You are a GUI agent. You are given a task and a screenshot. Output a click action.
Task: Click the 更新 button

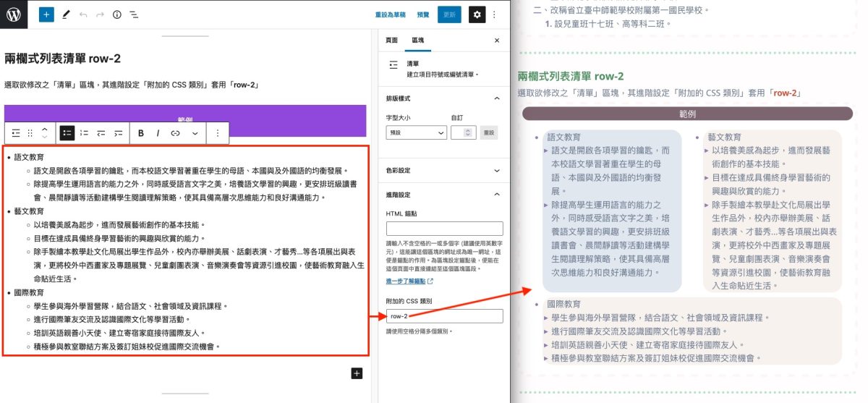(x=450, y=14)
